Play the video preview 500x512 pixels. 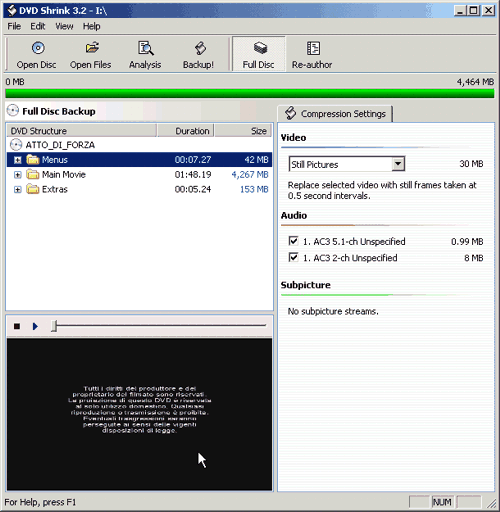click(35, 326)
